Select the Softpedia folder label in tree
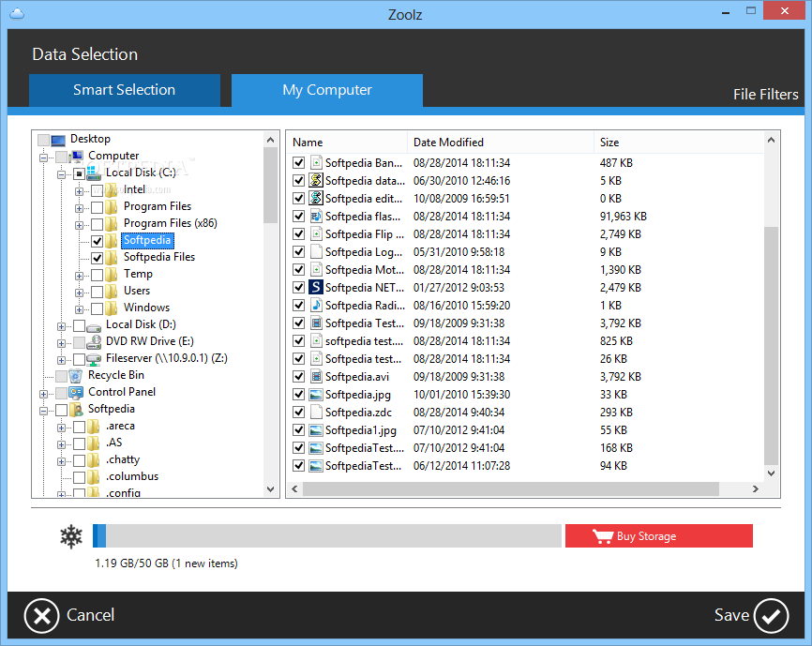 (147, 240)
